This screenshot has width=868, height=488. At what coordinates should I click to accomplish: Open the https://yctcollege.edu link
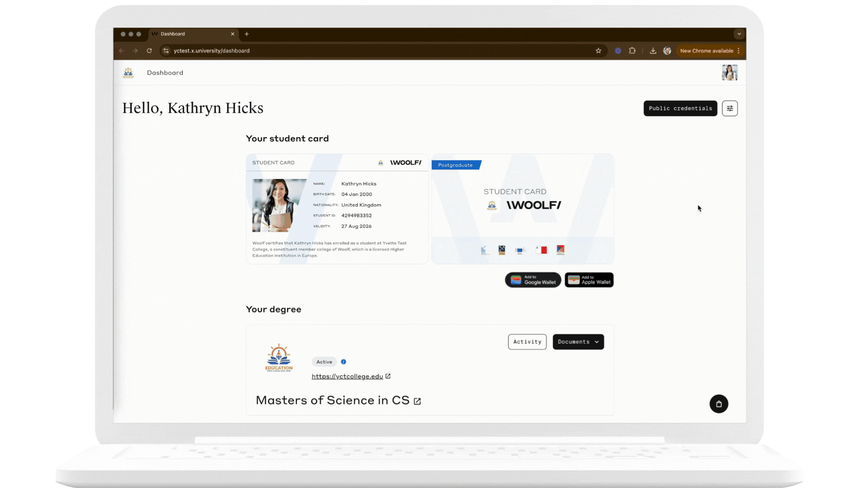347,376
